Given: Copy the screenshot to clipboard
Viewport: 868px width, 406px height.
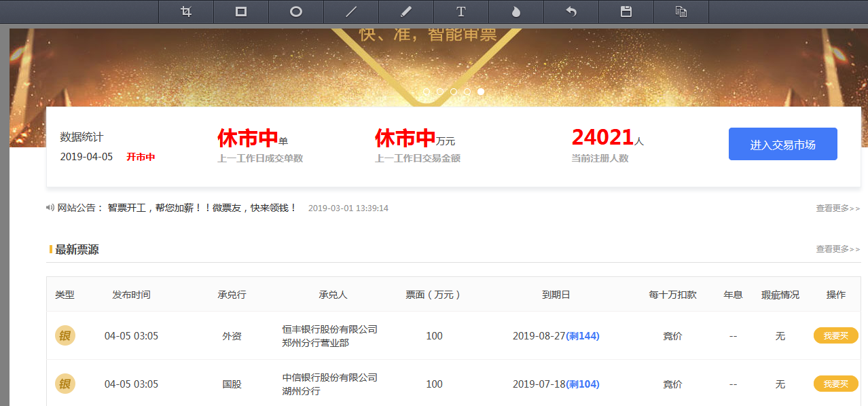Looking at the screenshot, I should [x=681, y=12].
